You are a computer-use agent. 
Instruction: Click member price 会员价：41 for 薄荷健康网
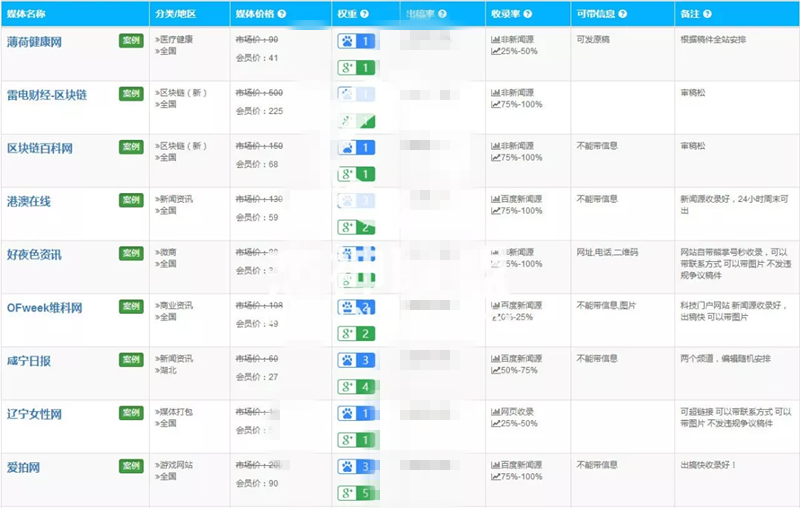[257, 58]
